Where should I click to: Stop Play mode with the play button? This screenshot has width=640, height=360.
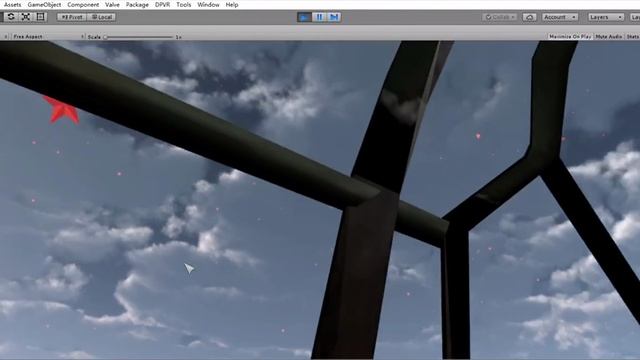pos(304,17)
